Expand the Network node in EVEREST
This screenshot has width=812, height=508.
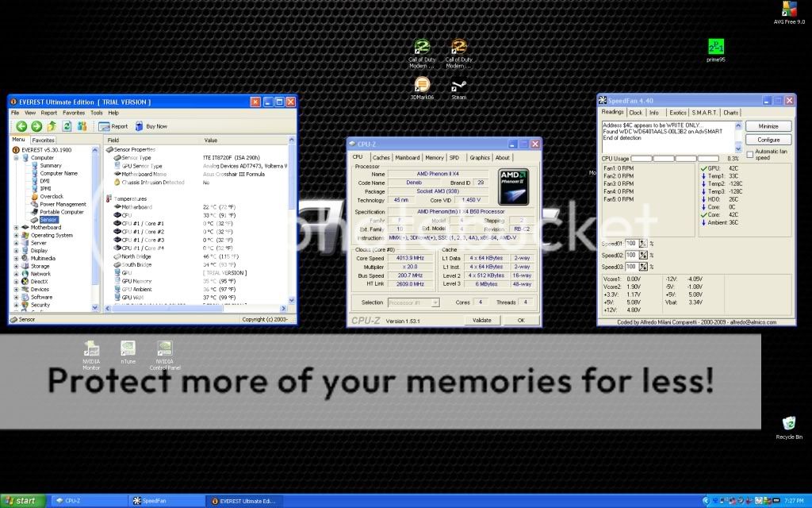[16, 274]
